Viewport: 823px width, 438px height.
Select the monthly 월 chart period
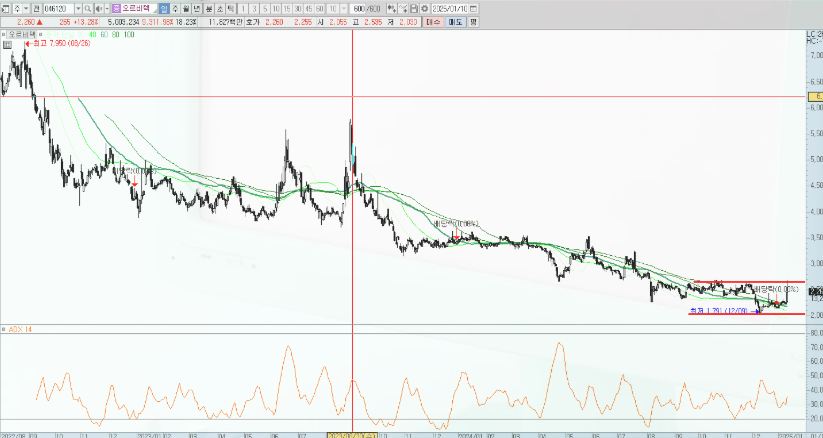[x=186, y=9]
